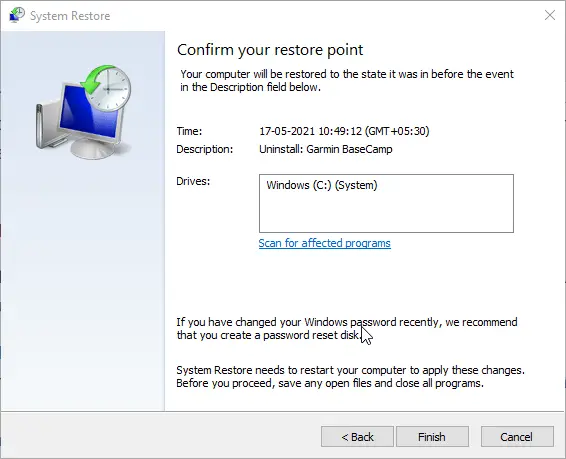Click the Uninstall: Garmin BaseCamp description text
566x459 pixels.
point(326,149)
